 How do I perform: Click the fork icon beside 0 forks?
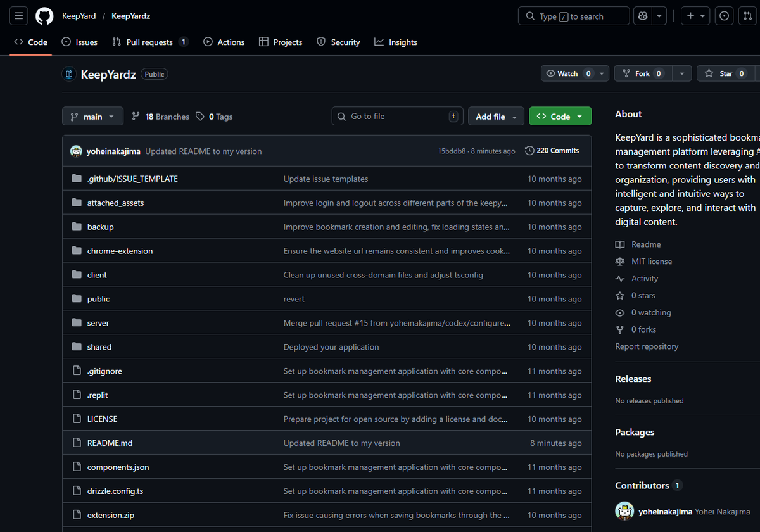[620, 330]
